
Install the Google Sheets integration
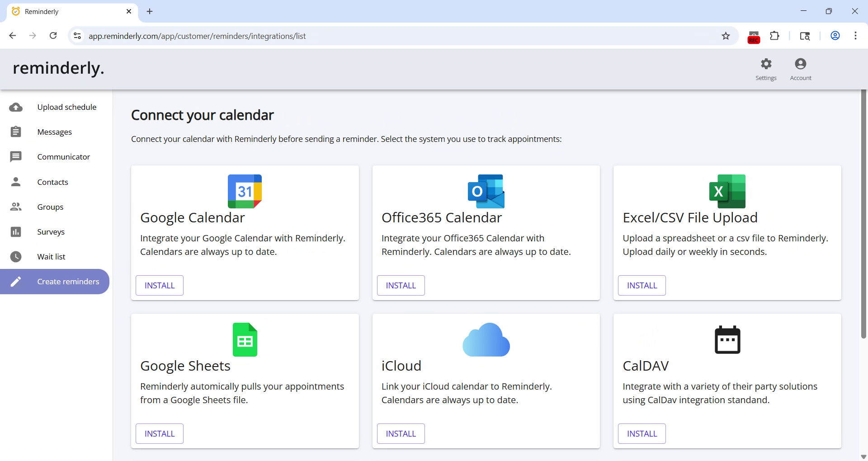pos(160,433)
